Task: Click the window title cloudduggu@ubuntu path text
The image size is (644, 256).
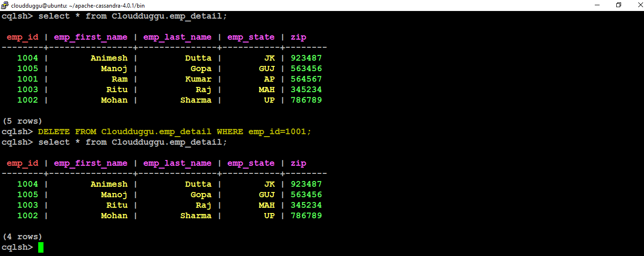Action: pyautogui.click(x=78, y=6)
